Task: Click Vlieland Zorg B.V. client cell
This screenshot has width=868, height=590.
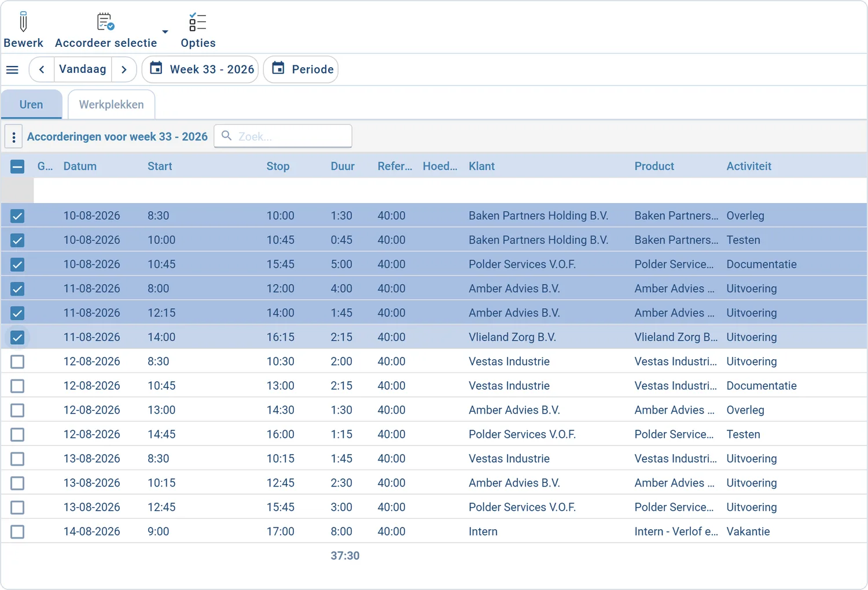Action: [x=512, y=337]
